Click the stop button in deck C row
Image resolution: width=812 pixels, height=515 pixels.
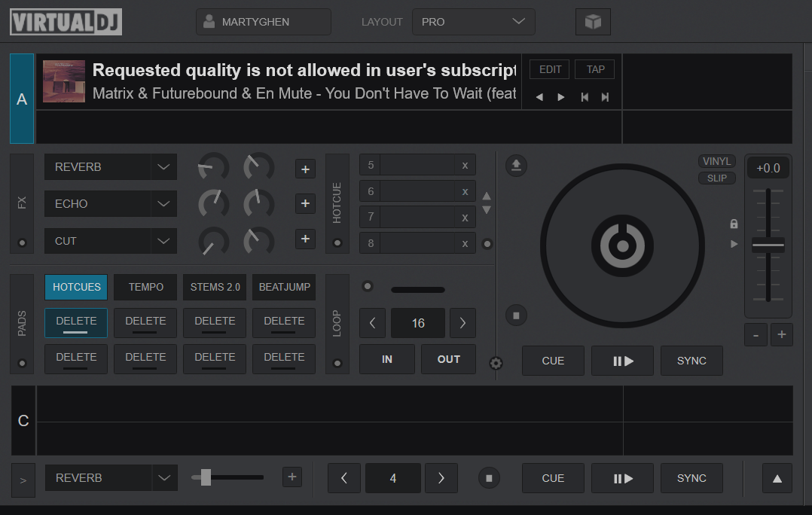(x=489, y=478)
